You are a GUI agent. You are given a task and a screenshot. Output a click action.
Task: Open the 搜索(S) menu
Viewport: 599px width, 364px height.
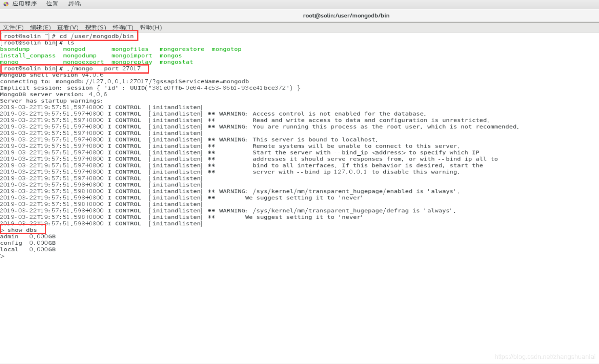96,28
